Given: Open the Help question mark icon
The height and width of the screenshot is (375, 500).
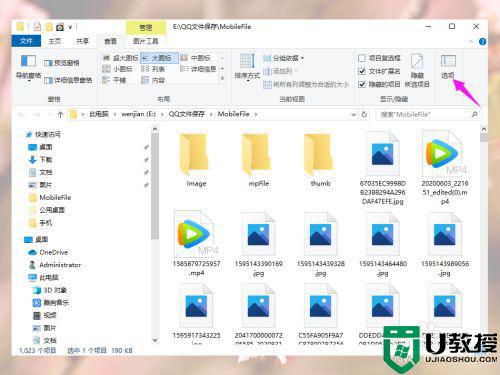Looking at the screenshot, I should click(x=482, y=42).
